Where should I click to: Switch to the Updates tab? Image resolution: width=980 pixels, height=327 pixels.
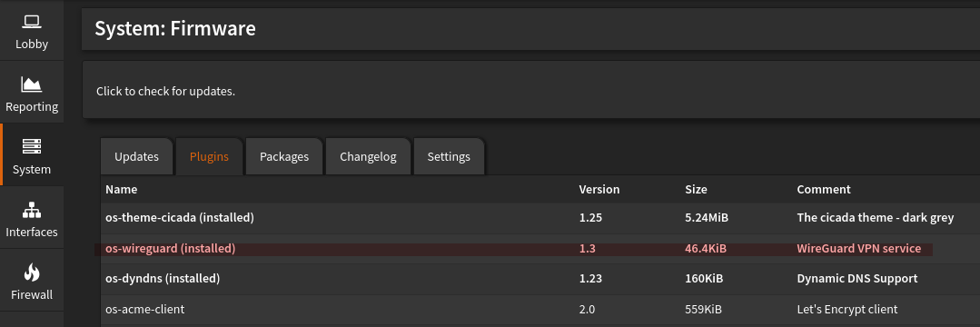(136, 156)
